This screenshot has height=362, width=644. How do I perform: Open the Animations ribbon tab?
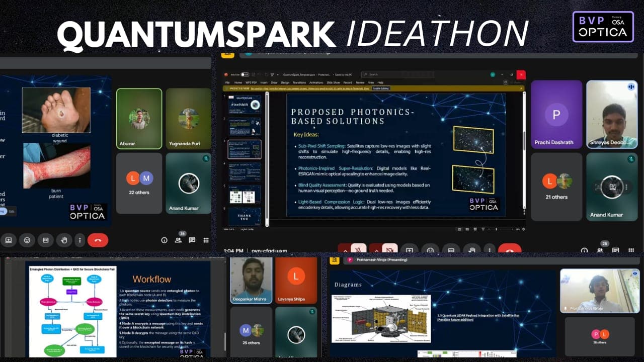pos(316,82)
